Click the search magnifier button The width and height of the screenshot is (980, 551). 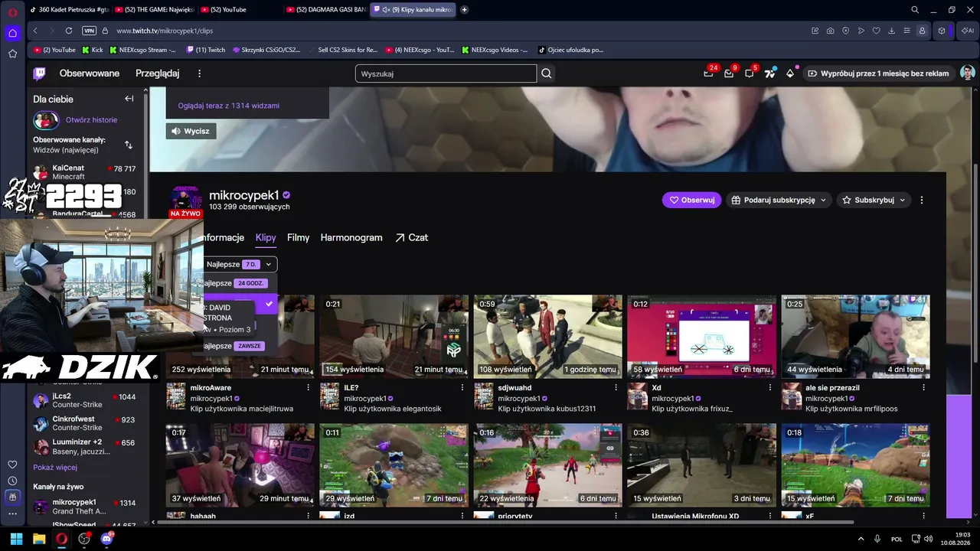coord(547,73)
